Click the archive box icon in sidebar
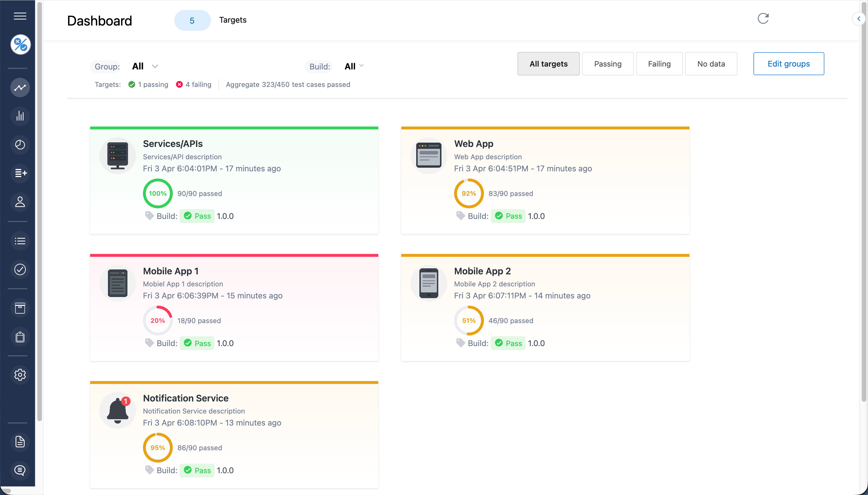The image size is (868, 495). [20, 308]
